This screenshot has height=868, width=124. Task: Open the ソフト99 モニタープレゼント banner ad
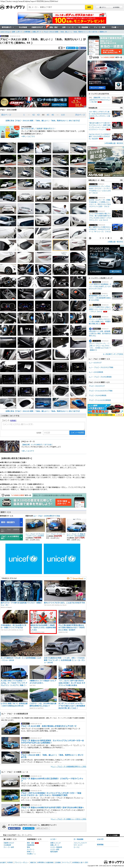(x=62, y=18)
